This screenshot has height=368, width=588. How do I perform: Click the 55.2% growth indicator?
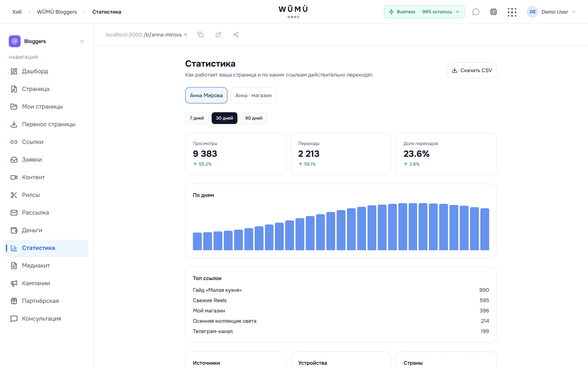202,164
